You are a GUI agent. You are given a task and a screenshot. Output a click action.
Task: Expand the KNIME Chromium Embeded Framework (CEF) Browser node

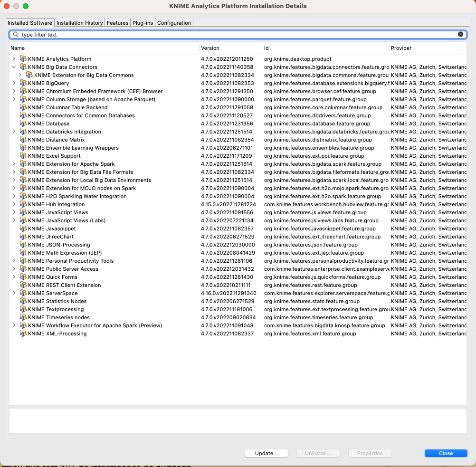pyautogui.click(x=14, y=91)
